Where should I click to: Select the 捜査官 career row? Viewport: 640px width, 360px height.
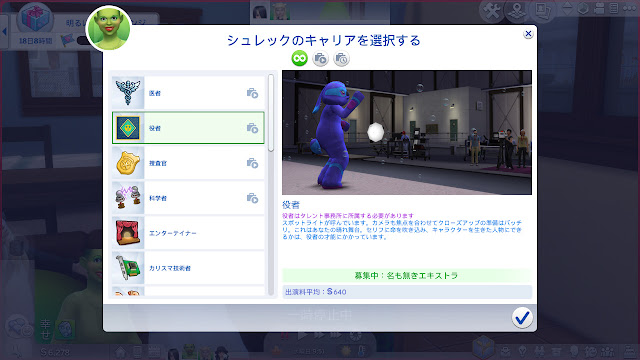[x=188, y=163]
